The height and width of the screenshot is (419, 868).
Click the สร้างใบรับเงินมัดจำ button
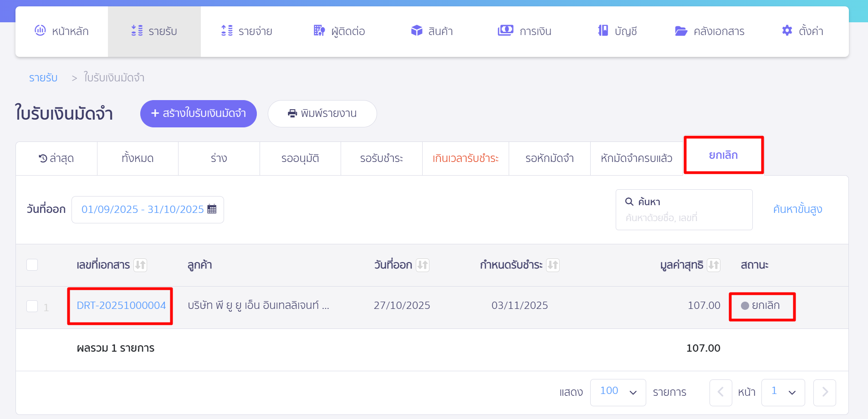click(x=198, y=113)
